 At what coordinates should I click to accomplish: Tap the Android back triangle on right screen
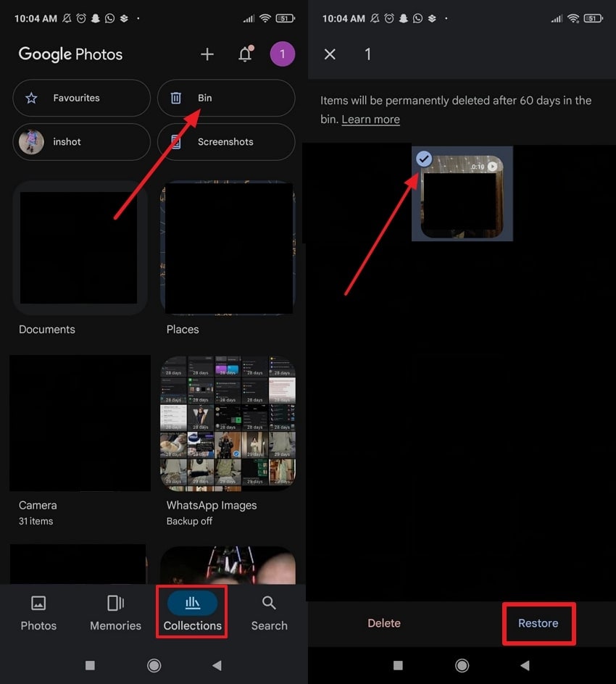tap(525, 665)
